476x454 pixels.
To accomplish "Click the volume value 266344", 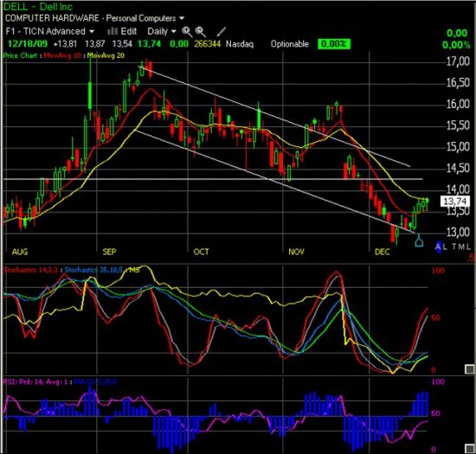I will tap(208, 44).
